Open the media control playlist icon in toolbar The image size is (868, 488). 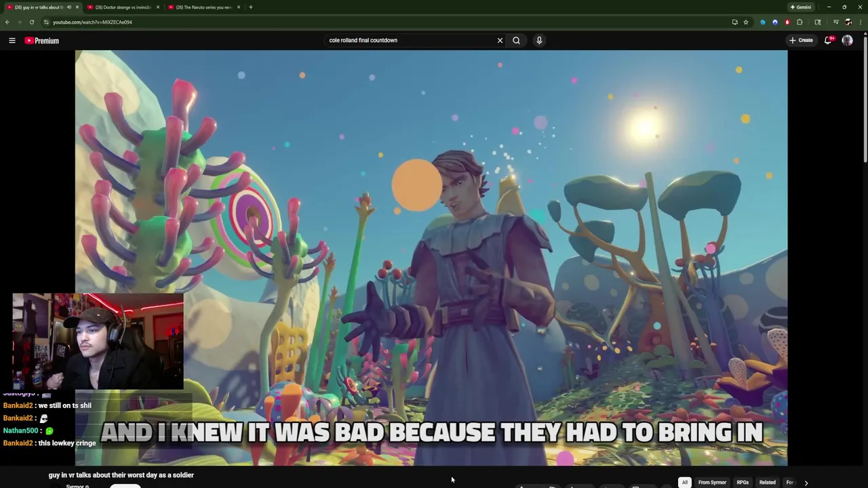click(835, 22)
